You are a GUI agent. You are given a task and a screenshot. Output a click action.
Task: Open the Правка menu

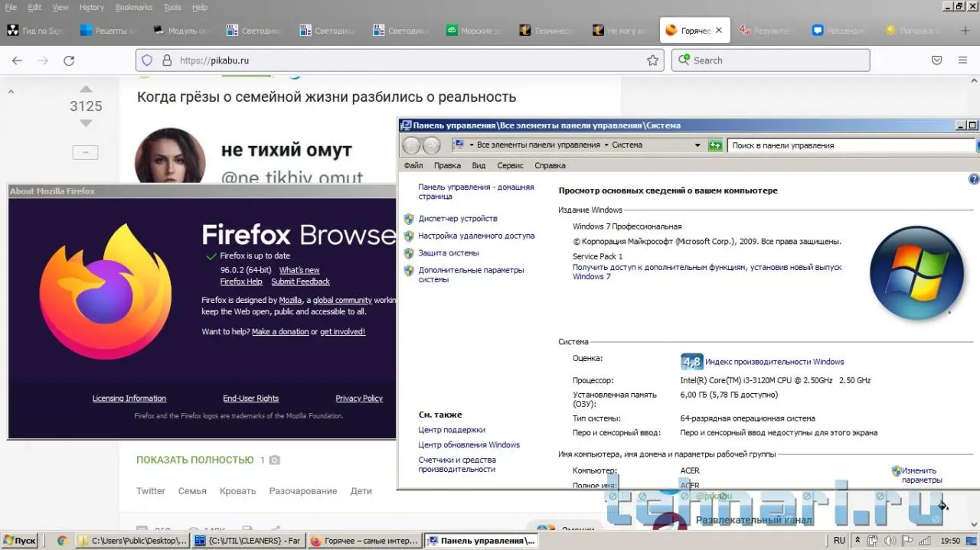point(447,165)
